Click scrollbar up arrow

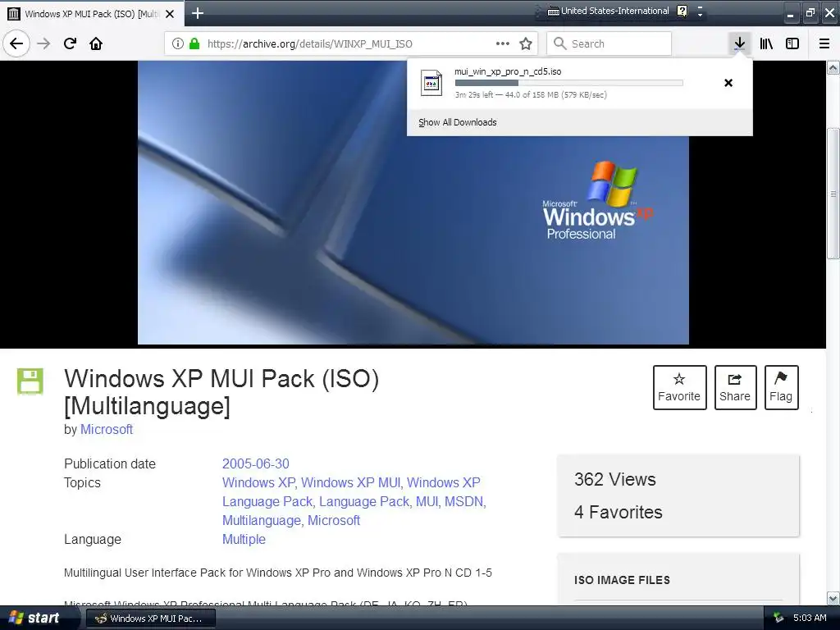pyautogui.click(x=833, y=67)
